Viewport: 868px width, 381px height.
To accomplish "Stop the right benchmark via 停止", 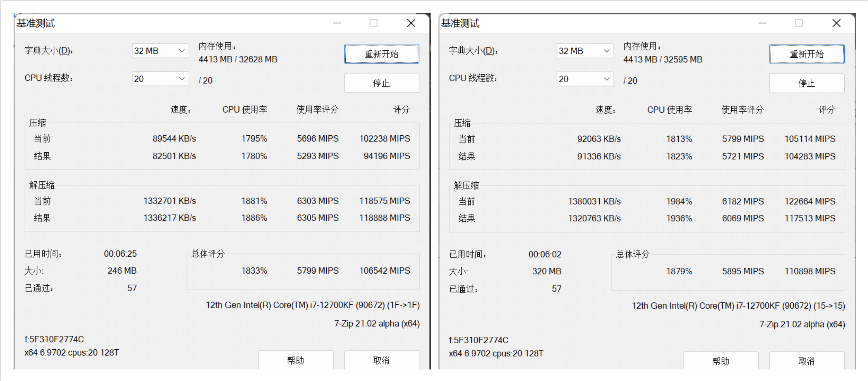I will tap(807, 83).
